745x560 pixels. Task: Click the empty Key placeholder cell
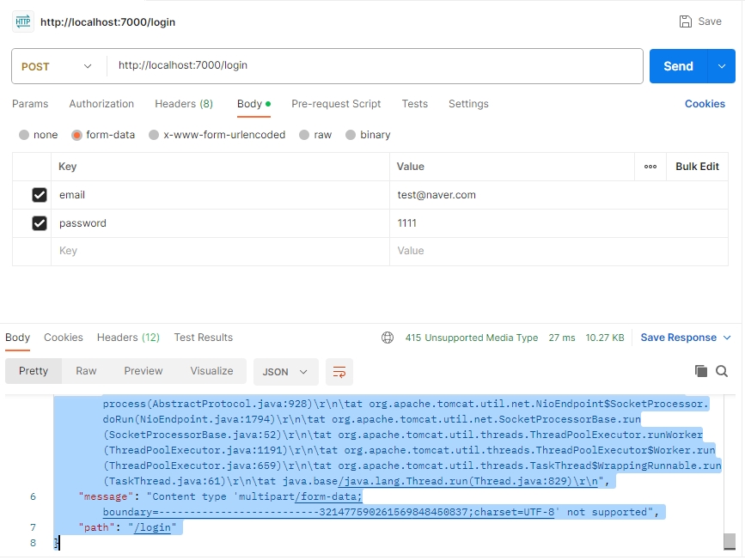coord(220,252)
